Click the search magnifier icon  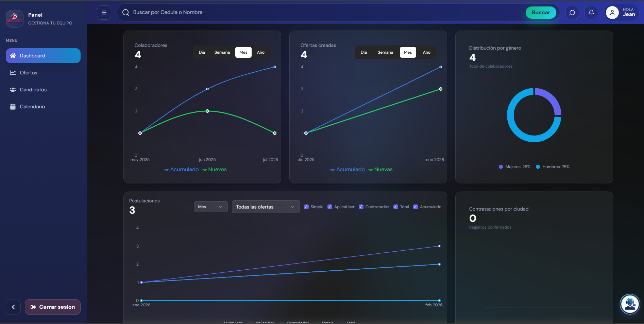click(126, 13)
